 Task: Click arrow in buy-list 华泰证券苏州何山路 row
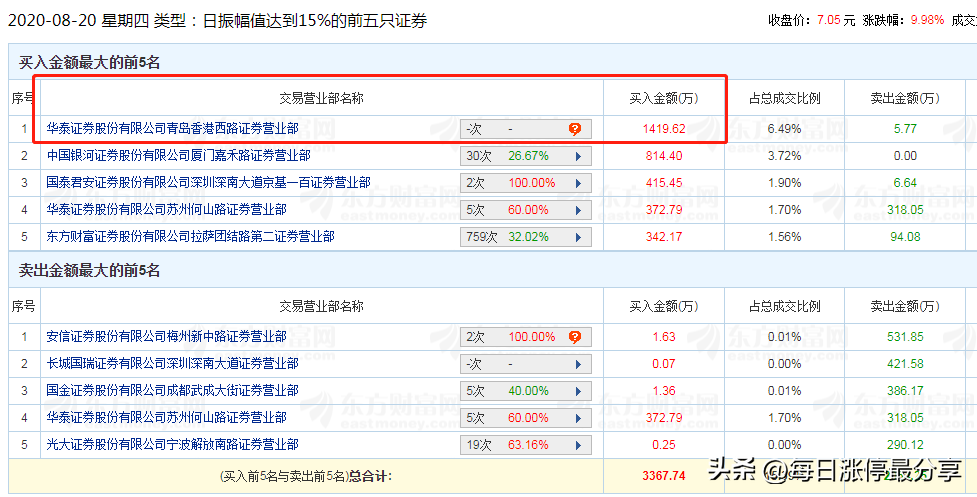click(x=578, y=211)
